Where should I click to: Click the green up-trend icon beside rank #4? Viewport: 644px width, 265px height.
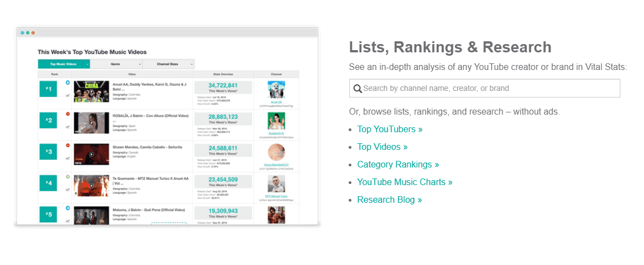pyautogui.click(x=68, y=177)
